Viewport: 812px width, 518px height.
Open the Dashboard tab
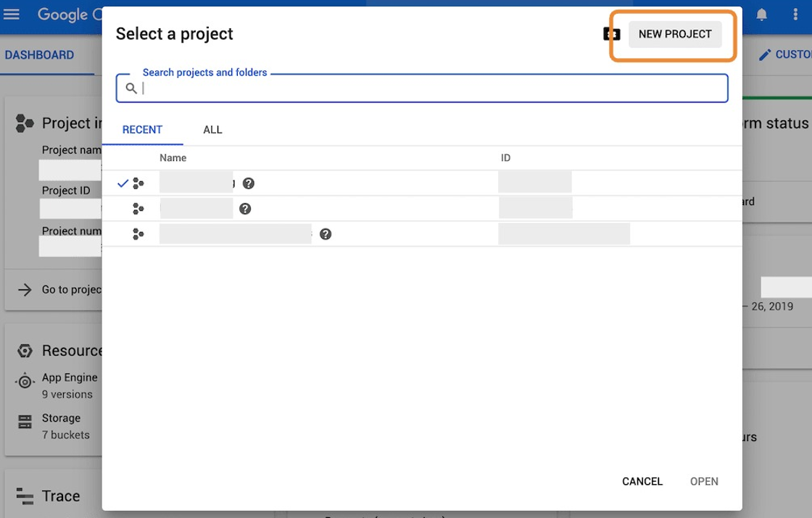[x=39, y=55]
